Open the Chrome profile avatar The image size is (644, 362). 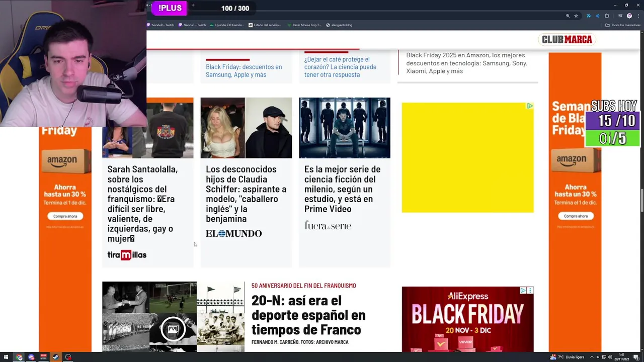click(629, 16)
